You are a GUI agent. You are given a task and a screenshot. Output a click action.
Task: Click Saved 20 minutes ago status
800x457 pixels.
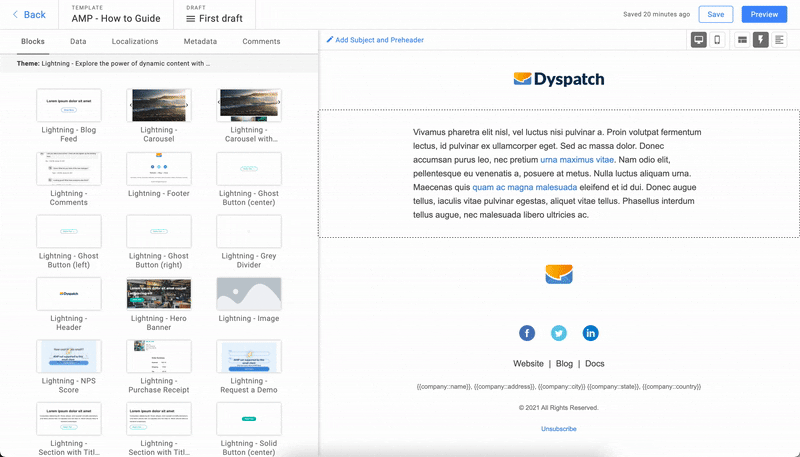pos(656,14)
